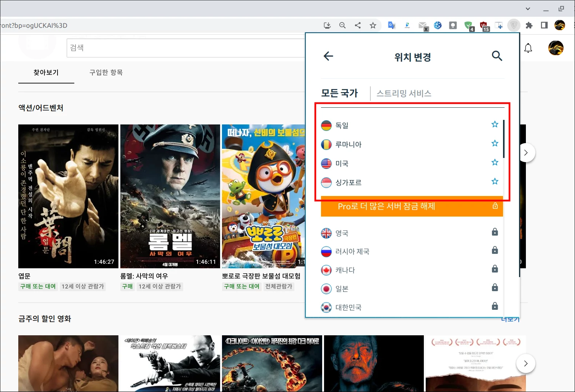Open the notification bell icon
This screenshot has height=392, width=575.
point(528,48)
